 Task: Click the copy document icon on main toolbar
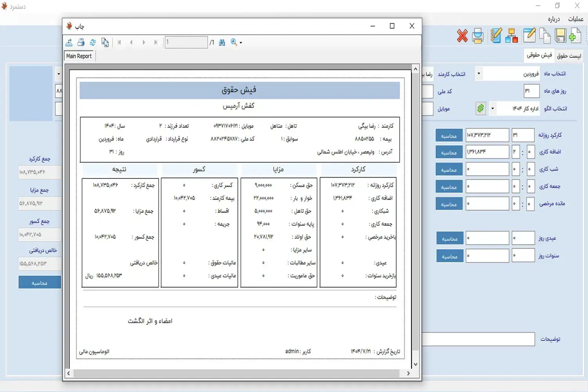[x=545, y=36]
